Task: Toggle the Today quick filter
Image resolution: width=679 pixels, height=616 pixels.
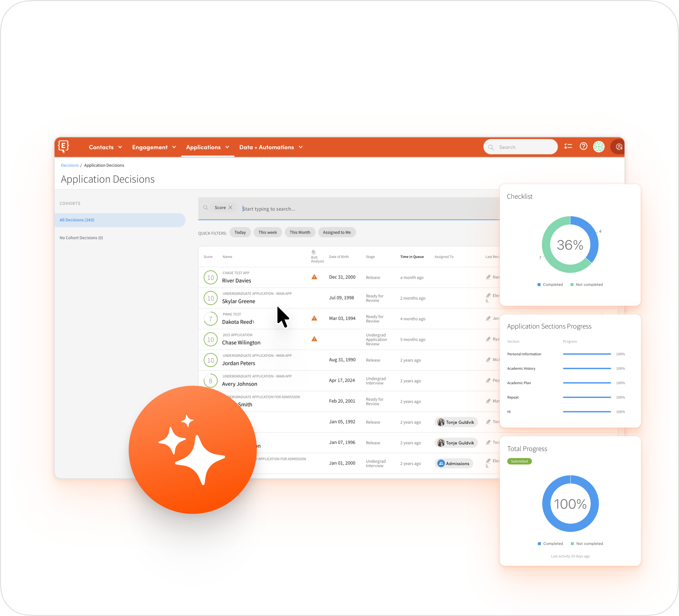Action: pos(240,232)
